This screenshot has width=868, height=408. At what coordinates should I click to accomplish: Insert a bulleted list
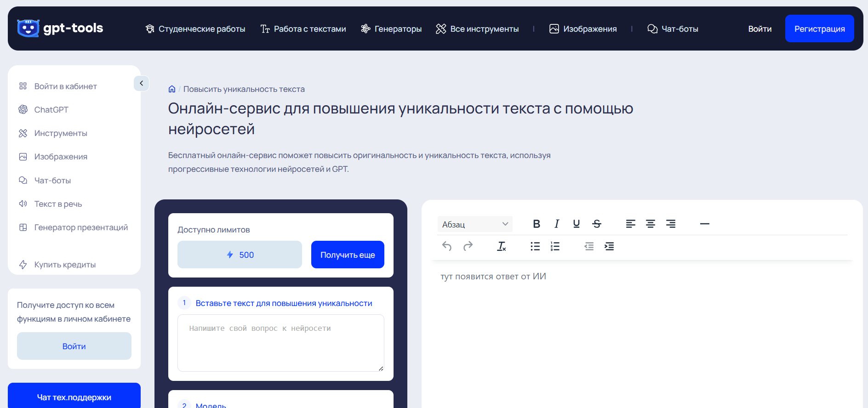tap(535, 246)
